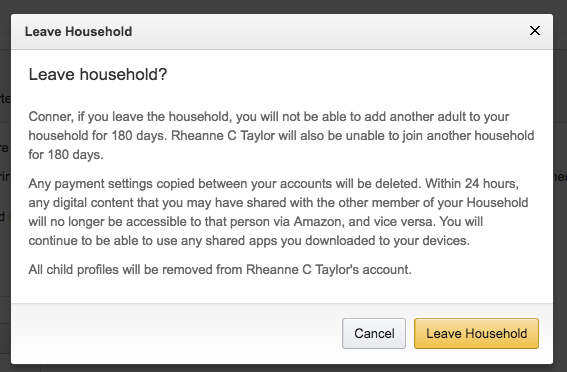Click 'Rheanne C Taylor' in the first paragraph
The height and width of the screenshot is (372, 567).
click(x=223, y=136)
